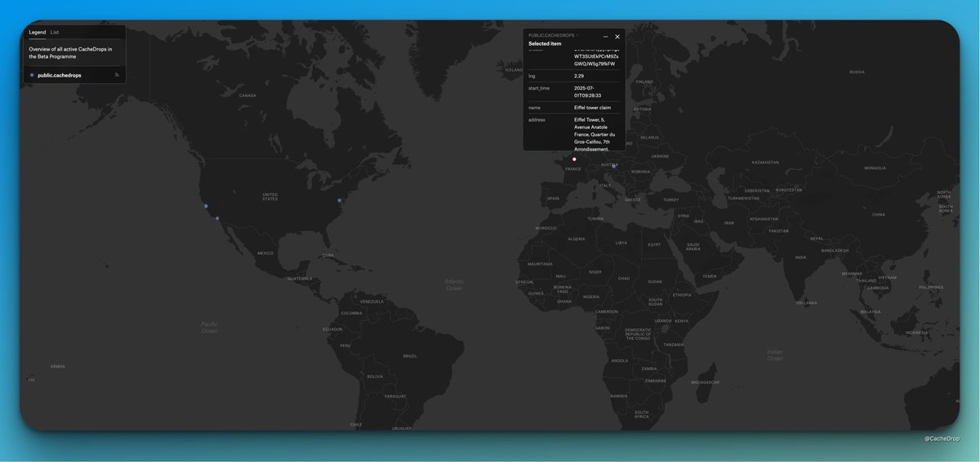Close the Selected item popup
This screenshot has width=980, height=462.
coord(617,37)
